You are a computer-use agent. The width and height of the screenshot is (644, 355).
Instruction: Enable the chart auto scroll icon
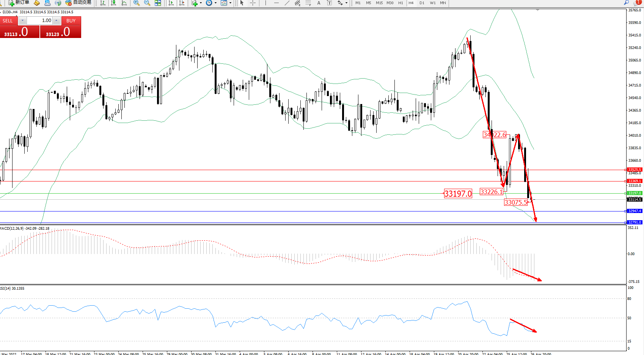(x=171, y=3)
